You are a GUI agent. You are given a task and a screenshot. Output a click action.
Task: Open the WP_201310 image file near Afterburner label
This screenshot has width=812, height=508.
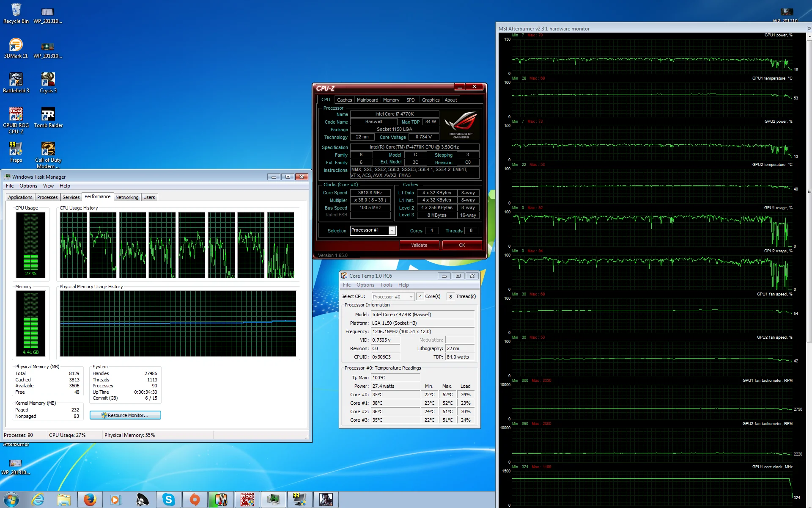[x=16, y=467]
